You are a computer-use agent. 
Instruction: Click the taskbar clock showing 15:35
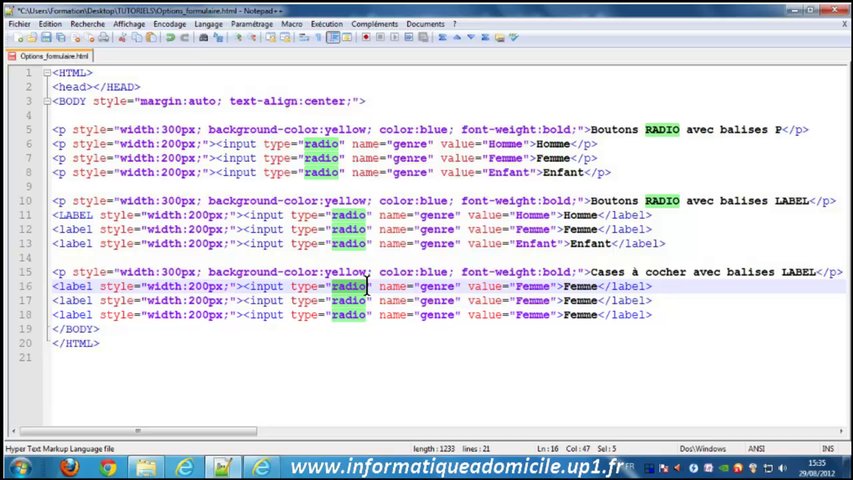click(817, 468)
